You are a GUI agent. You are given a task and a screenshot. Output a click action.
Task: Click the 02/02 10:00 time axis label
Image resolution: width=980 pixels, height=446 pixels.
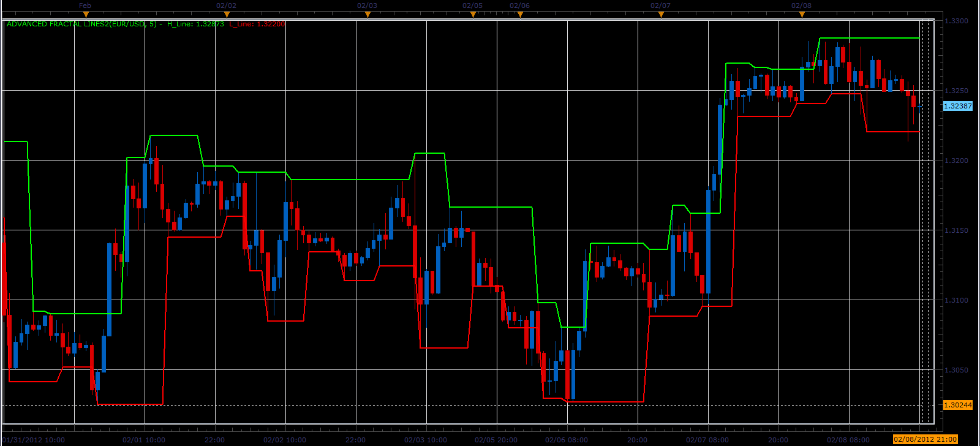(x=285, y=440)
